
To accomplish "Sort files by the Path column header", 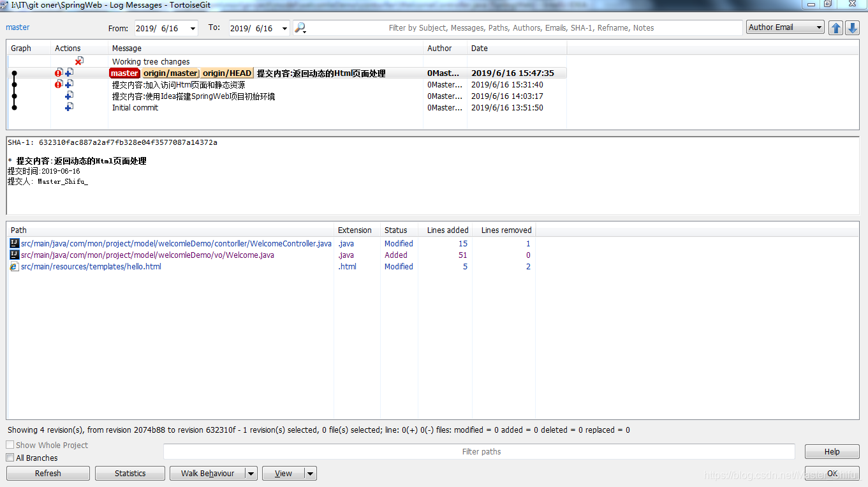I will pos(170,230).
